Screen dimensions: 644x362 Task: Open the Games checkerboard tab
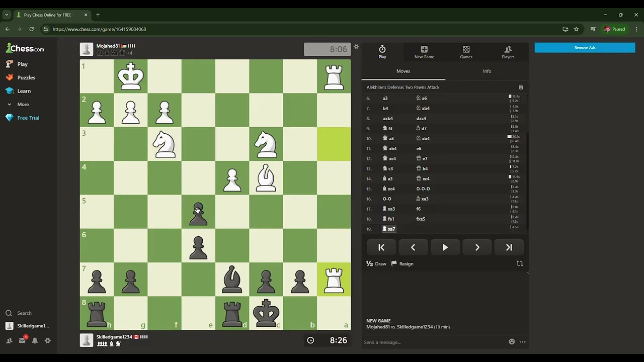[x=466, y=52]
